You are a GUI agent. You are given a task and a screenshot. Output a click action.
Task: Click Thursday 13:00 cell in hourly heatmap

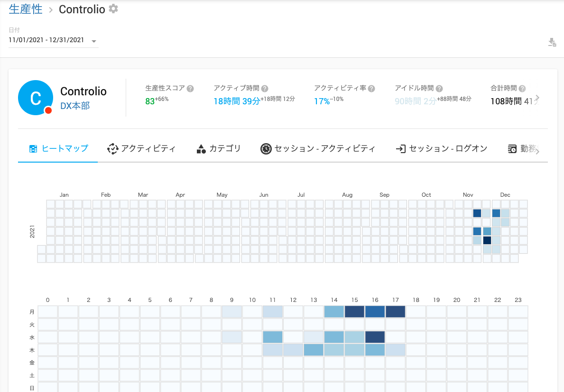(314, 350)
